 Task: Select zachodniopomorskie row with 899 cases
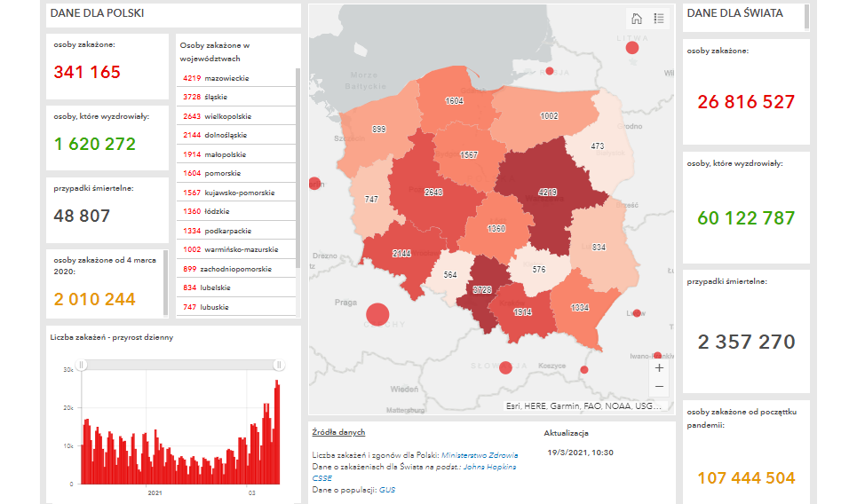point(236,269)
